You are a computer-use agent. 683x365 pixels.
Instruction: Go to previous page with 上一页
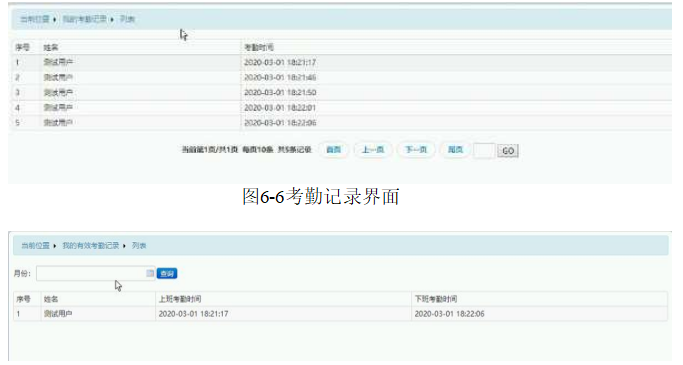(x=373, y=150)
